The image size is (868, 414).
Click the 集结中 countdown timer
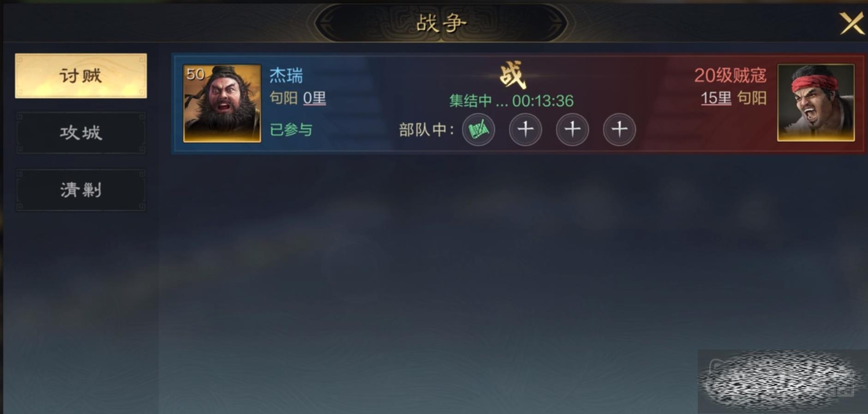pos(511,101)
